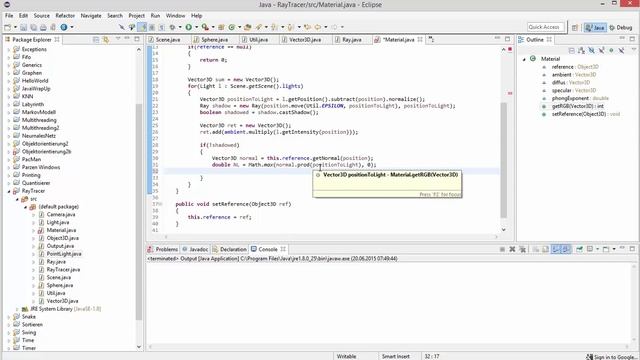Click the New Java Package toolbar icon

[x=221, y=27]
